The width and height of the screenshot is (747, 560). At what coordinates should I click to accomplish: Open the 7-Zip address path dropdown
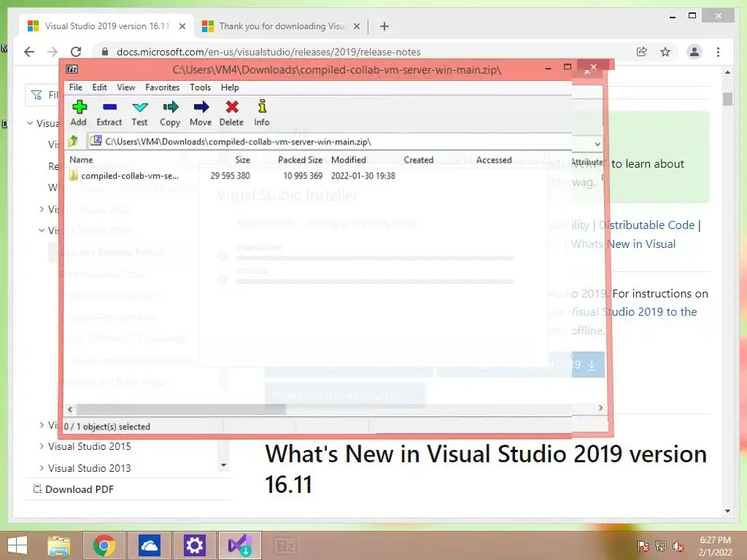click(x=597, y=144)
